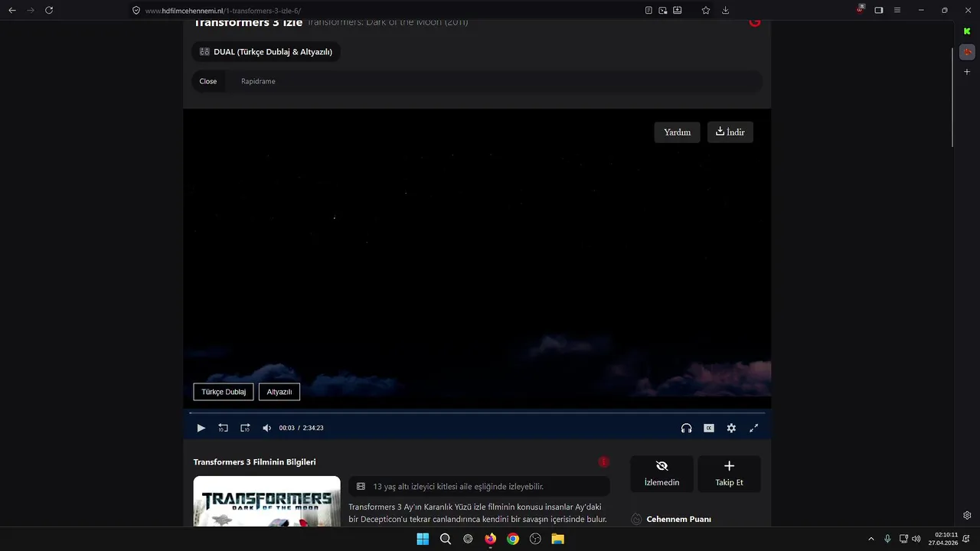
Task: Click site security shield icon
Action: click(136, 11)
